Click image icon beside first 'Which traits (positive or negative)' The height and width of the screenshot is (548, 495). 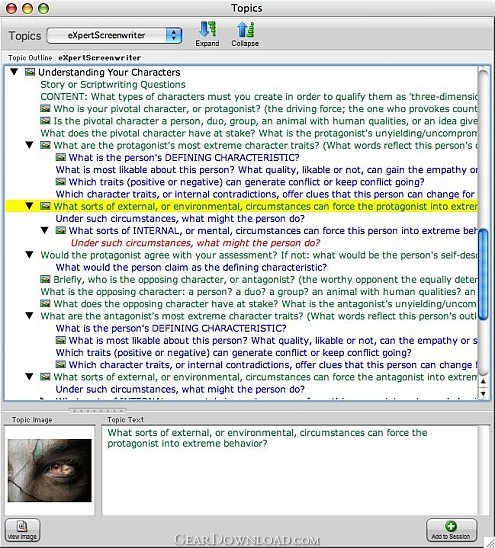point(61,182)
